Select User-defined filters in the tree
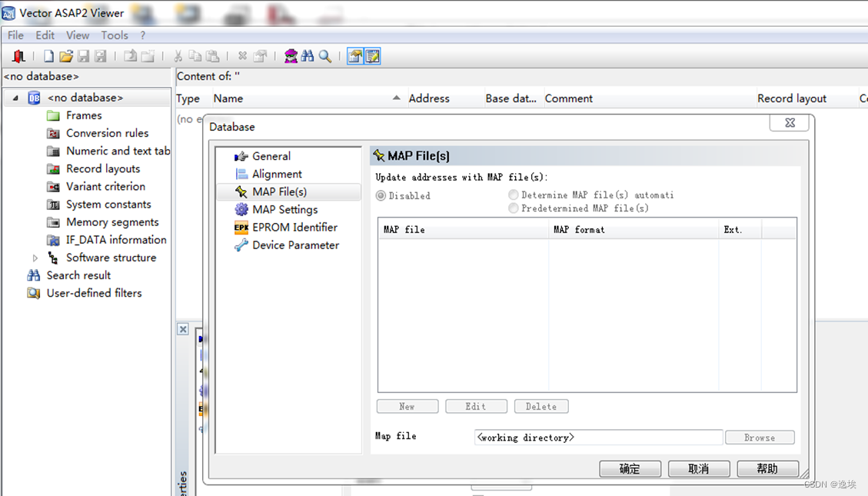The width and height of the screenshot is (868, 496). pyautogui.click(x=94, y=293)
